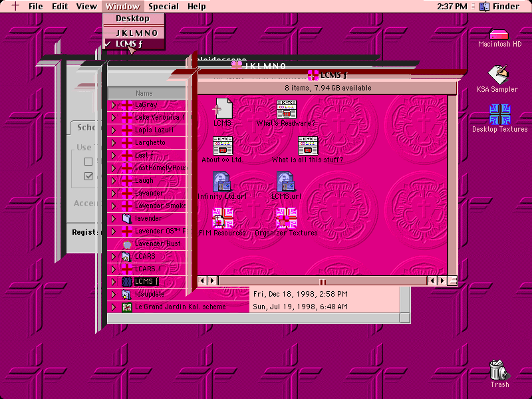Untick the checked checkbox in the Kaleidoscope window

(88, 176)
